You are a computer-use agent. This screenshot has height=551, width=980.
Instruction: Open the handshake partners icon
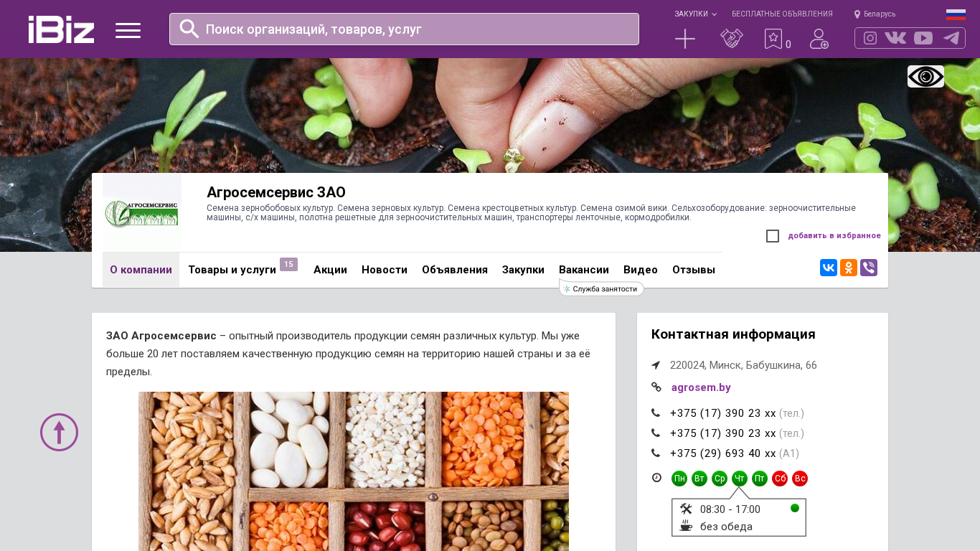(732, 39)
